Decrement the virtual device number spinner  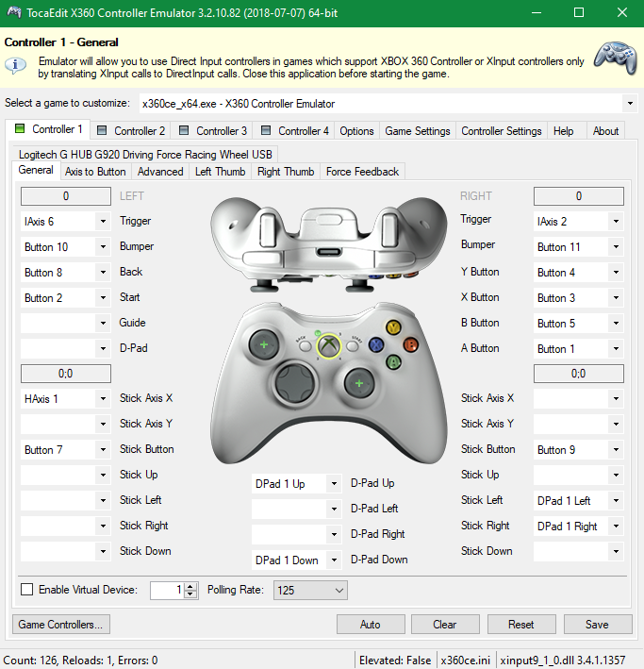[191, 594]
